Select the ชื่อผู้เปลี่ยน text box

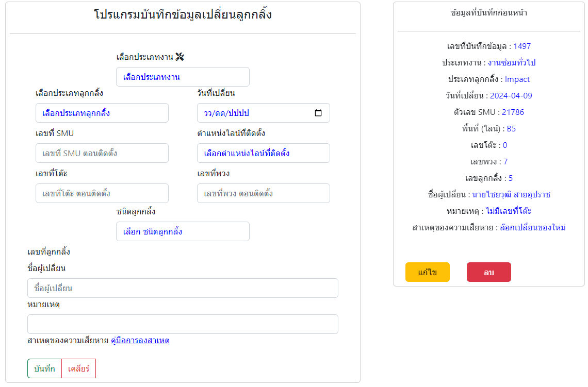(x=183, y=288)
